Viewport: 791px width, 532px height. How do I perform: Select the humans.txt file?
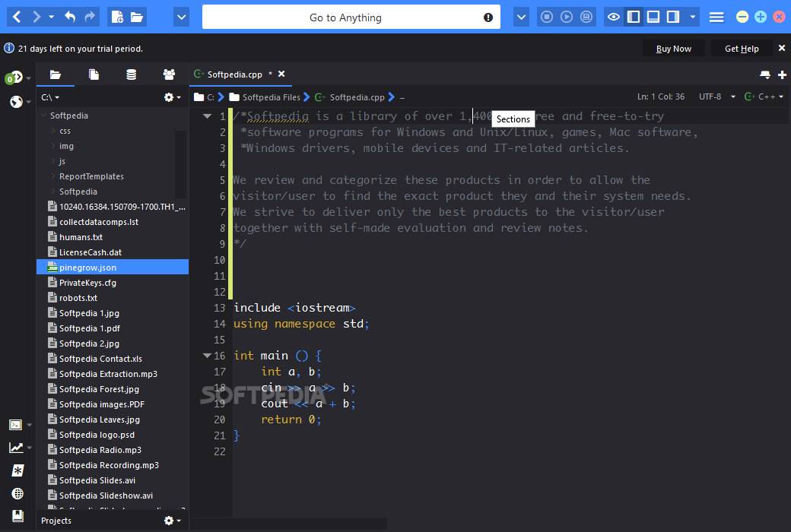tap(81, 237)
